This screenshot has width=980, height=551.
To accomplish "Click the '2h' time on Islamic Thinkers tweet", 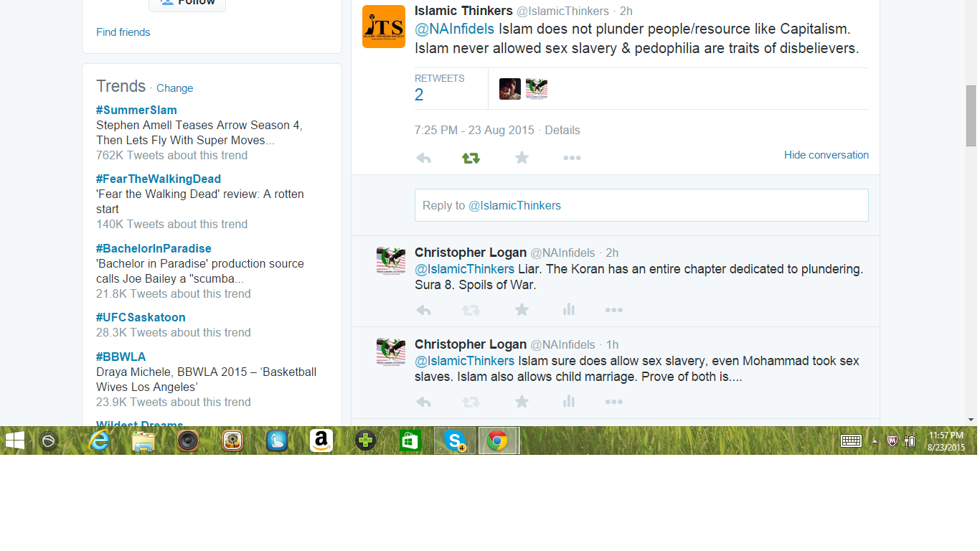I will (x=626, y=11).
